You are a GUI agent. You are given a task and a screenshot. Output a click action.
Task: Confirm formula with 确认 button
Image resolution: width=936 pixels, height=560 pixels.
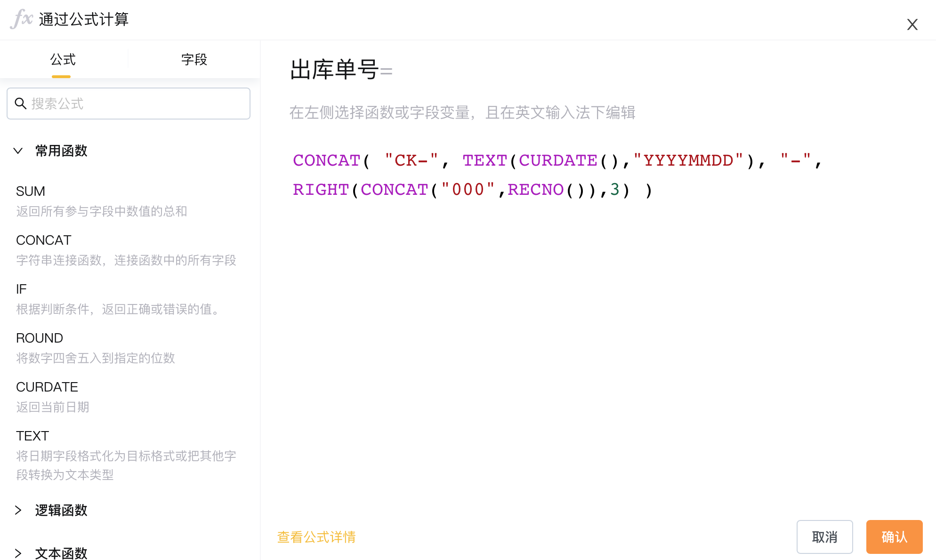[x=894, y=537]
